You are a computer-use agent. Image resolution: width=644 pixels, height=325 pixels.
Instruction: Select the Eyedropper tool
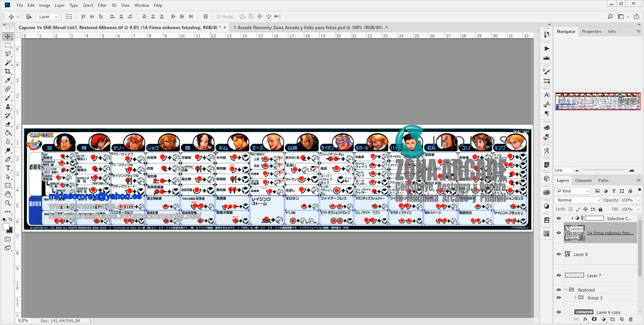click(x=8, y=80)
